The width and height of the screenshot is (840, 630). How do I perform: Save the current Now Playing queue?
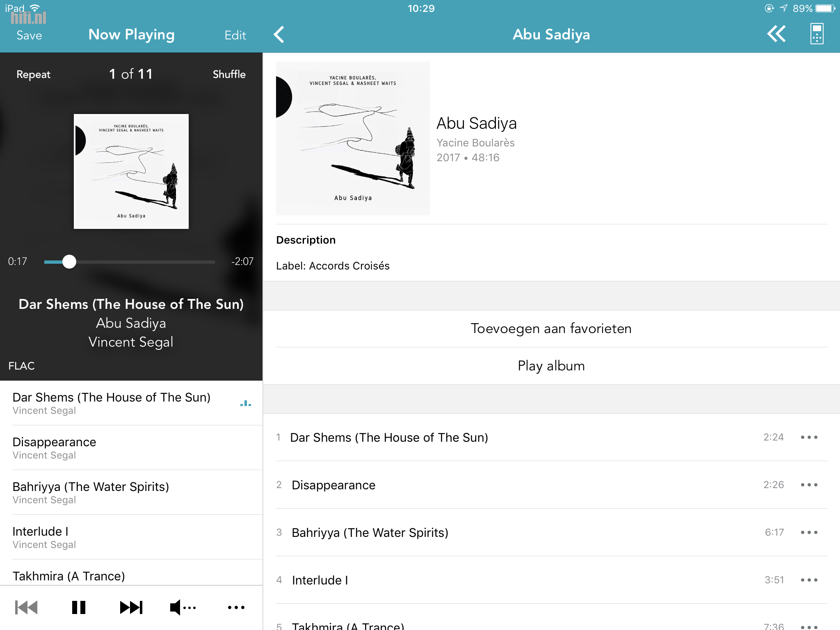(x=29, y=35)
